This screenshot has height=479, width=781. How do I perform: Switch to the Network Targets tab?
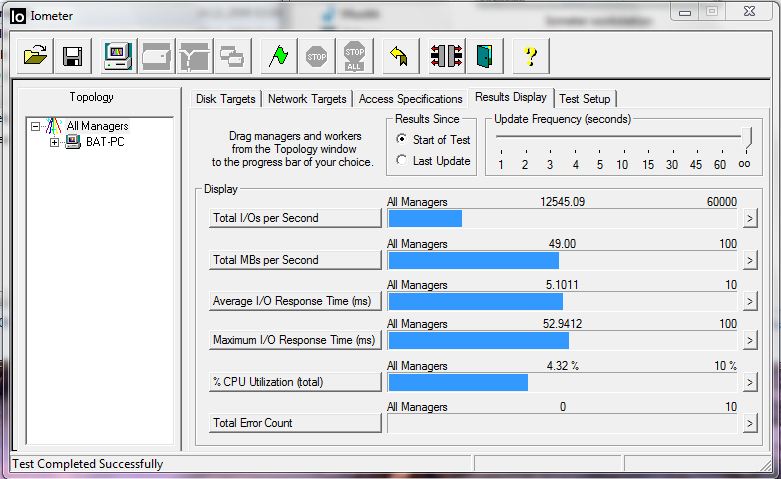[307, 99]
